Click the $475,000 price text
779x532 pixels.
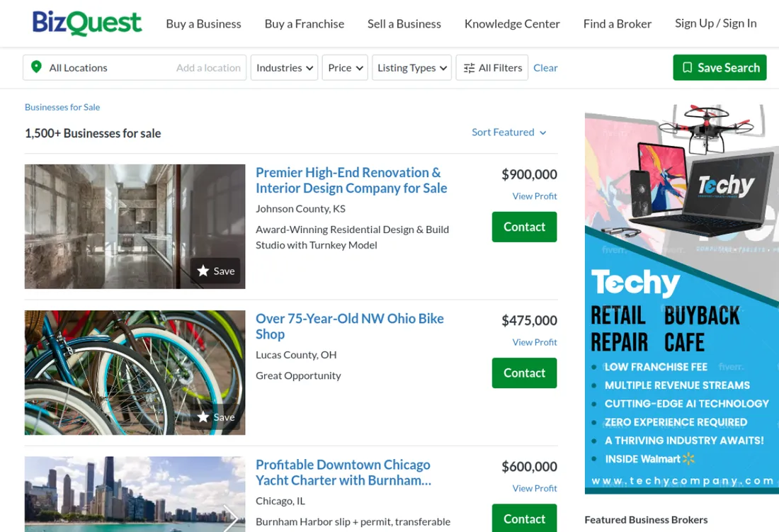529,320
